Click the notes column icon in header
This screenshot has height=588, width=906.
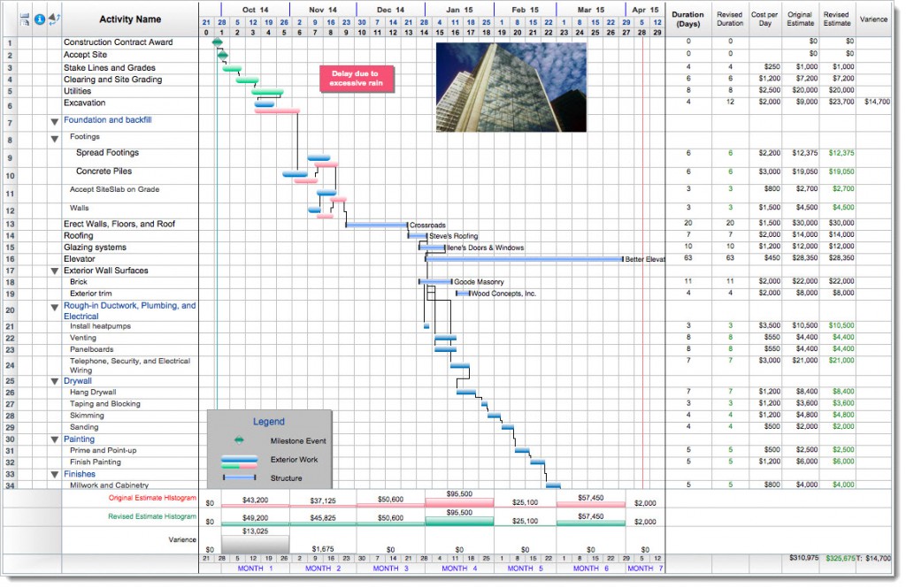click(25, 19)
